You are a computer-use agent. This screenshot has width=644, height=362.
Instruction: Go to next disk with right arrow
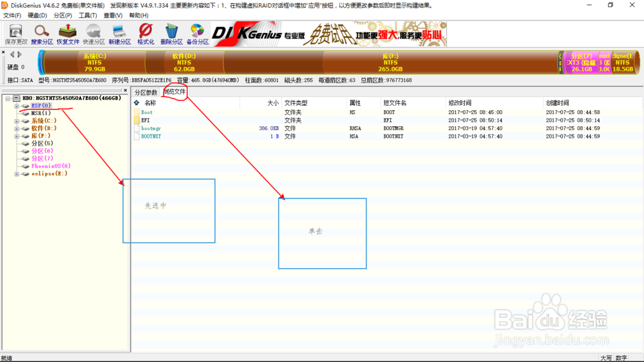(x=19, y=54)
